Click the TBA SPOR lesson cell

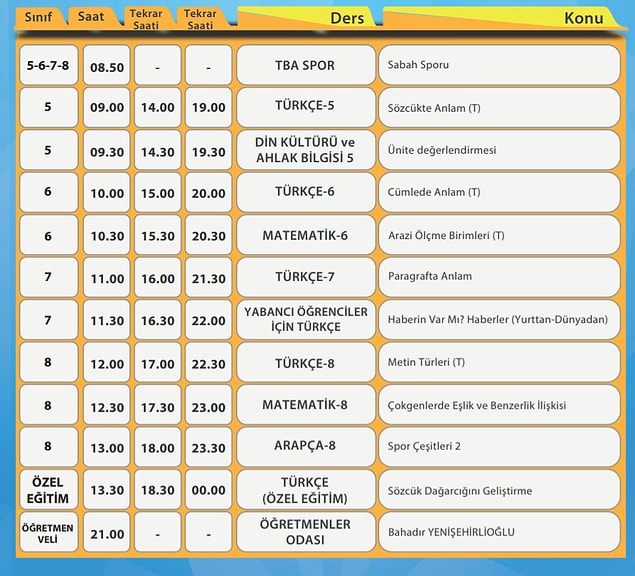coord(306,65)
